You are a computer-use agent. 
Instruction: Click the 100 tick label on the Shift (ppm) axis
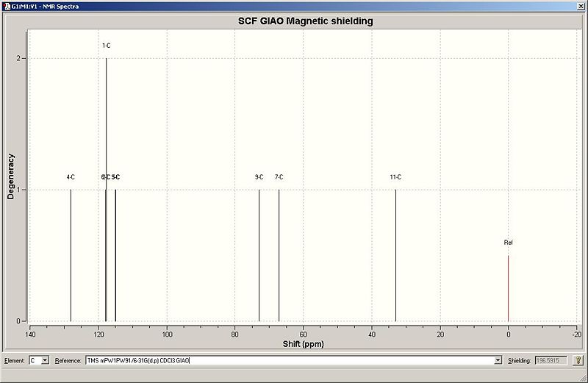[x=167, y=334]
